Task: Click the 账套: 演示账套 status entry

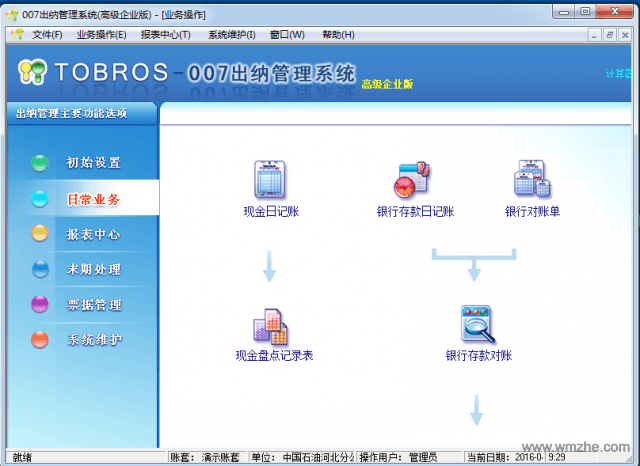Action: 205,457
